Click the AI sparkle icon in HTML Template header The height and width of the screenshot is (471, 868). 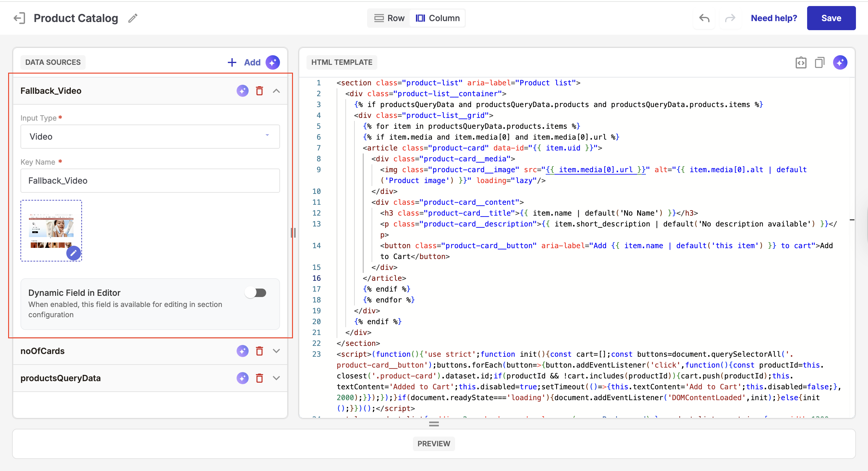tap(840, 62)
